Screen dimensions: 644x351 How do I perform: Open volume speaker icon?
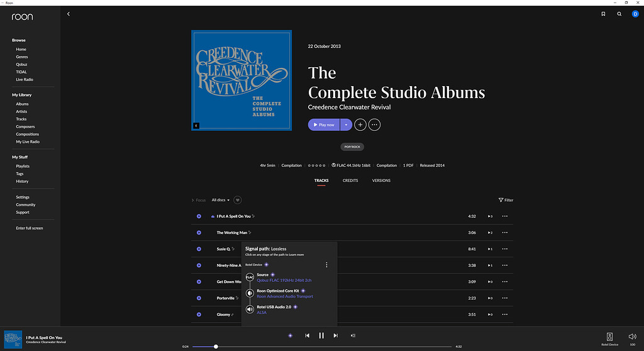click(632, 337)
